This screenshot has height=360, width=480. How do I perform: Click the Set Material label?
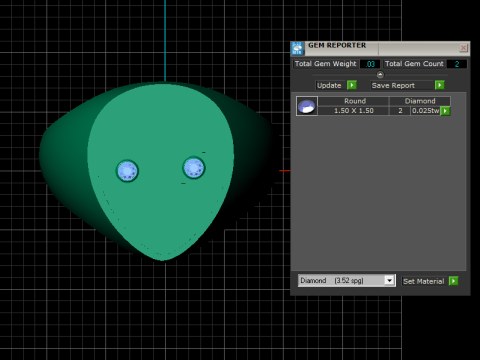point(424,281)
